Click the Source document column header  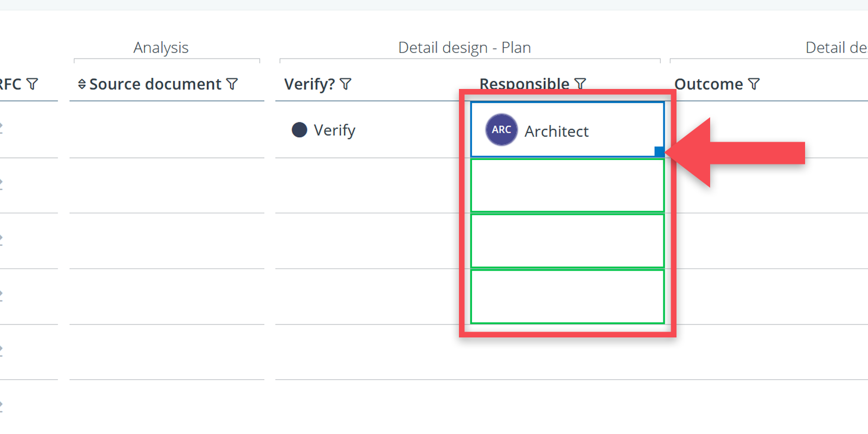click(155, 84)
